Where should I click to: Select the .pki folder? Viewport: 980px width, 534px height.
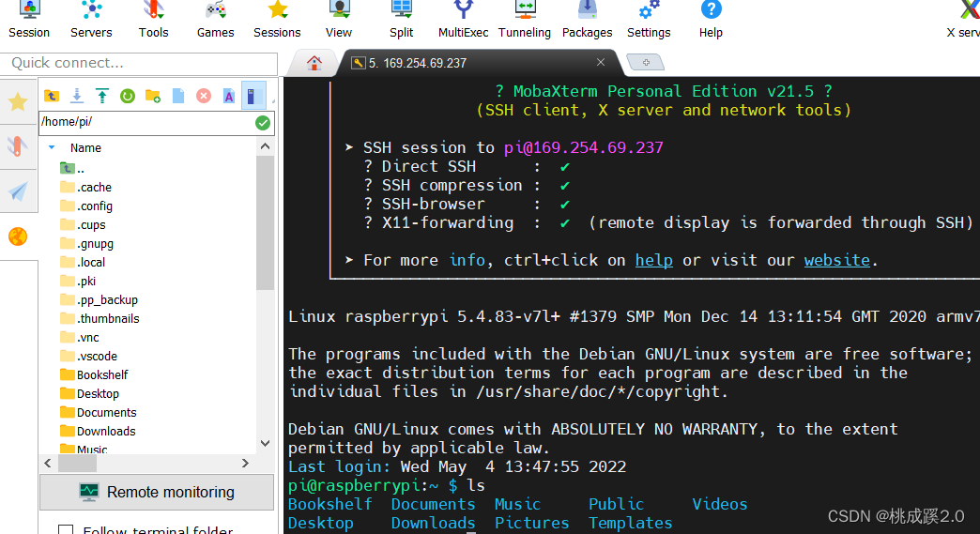click(x=78, y=281)
